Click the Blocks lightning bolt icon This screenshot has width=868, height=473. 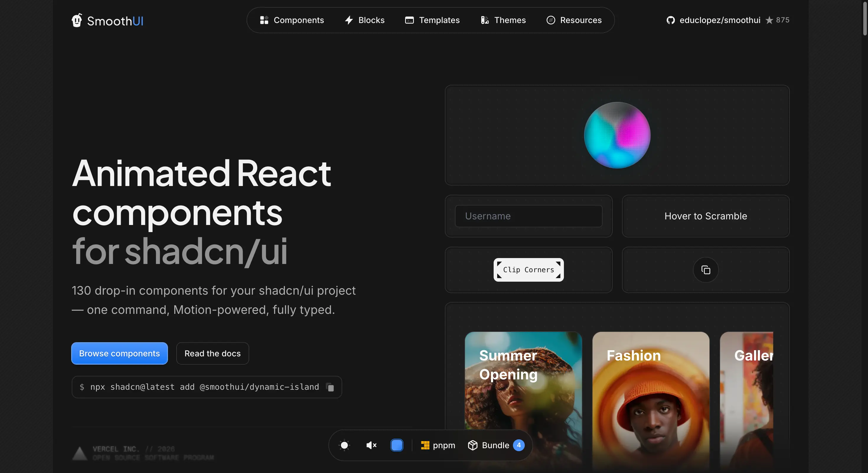[349, 20]
